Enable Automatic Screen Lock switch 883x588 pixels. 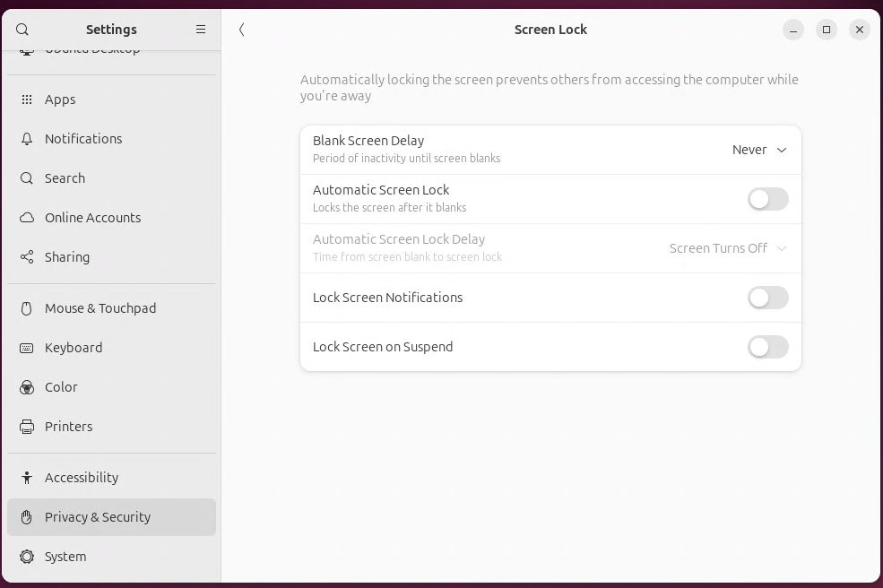(767, 199)
